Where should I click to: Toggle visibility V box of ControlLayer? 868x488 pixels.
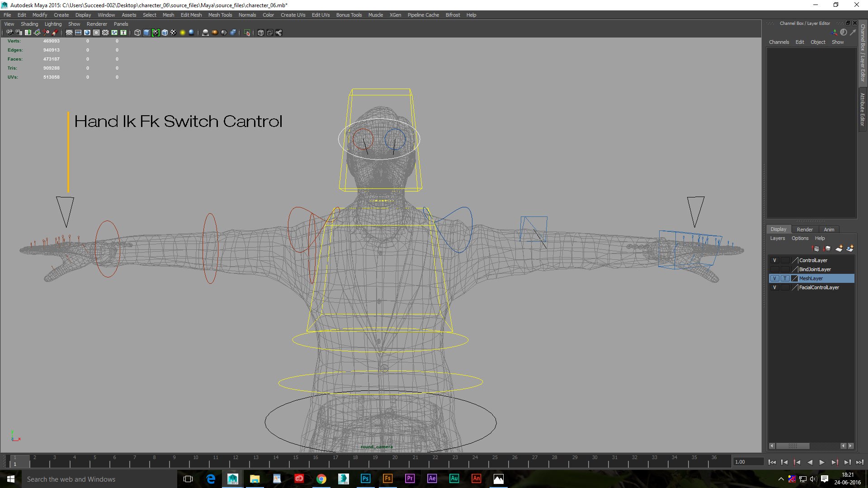(774, 260)
